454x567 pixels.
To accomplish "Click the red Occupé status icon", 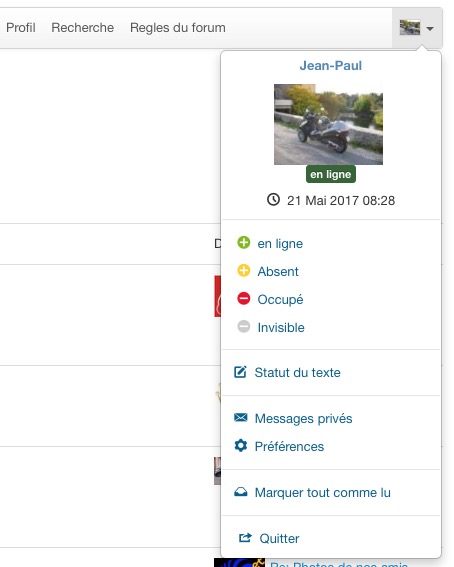I will [243, 299].
